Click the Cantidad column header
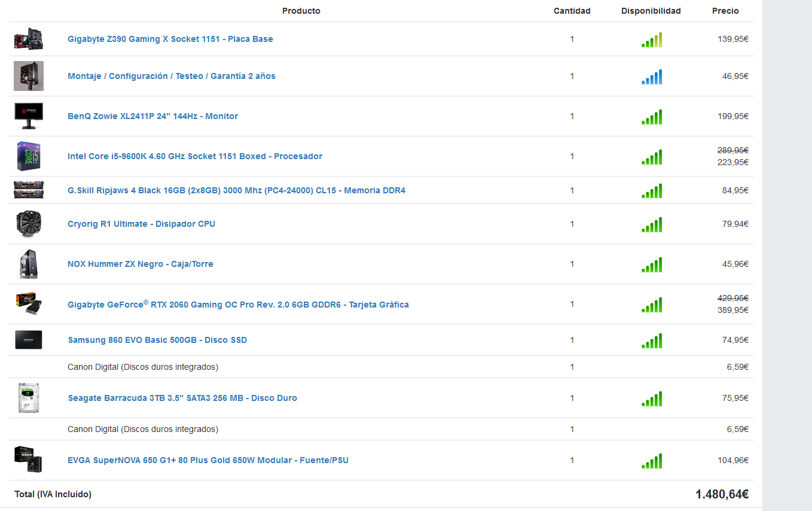The width and height of the screenshot is (812, 511). 572,11
